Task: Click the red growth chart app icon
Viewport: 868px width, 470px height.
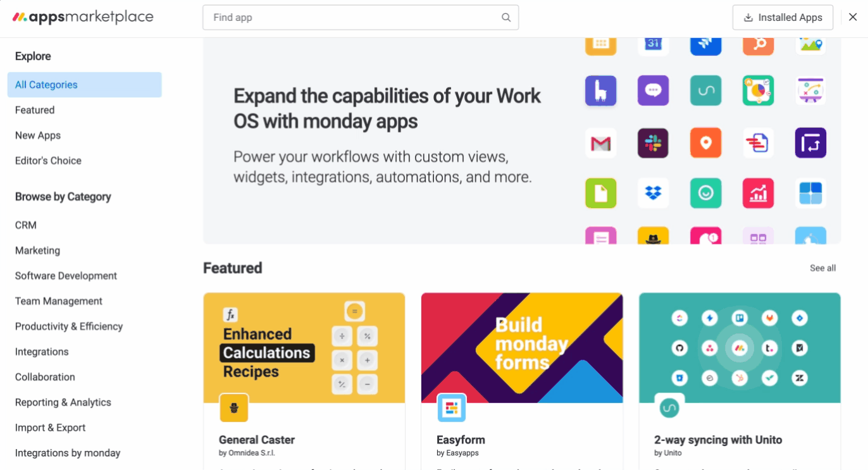Action: point(757,193)
